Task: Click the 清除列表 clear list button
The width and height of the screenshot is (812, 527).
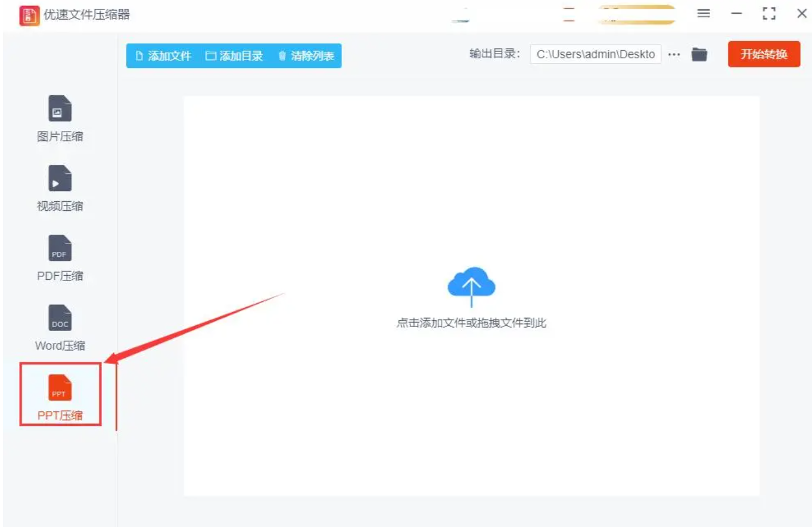Action: pos(306,56)
